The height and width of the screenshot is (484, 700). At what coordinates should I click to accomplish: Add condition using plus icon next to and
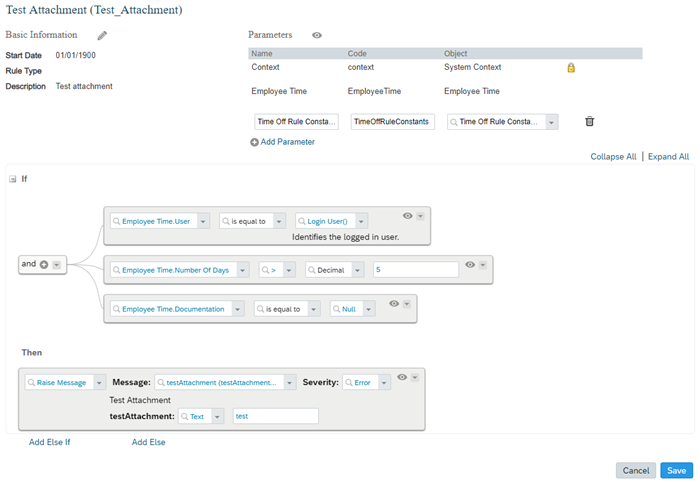[x=44, y=264]
